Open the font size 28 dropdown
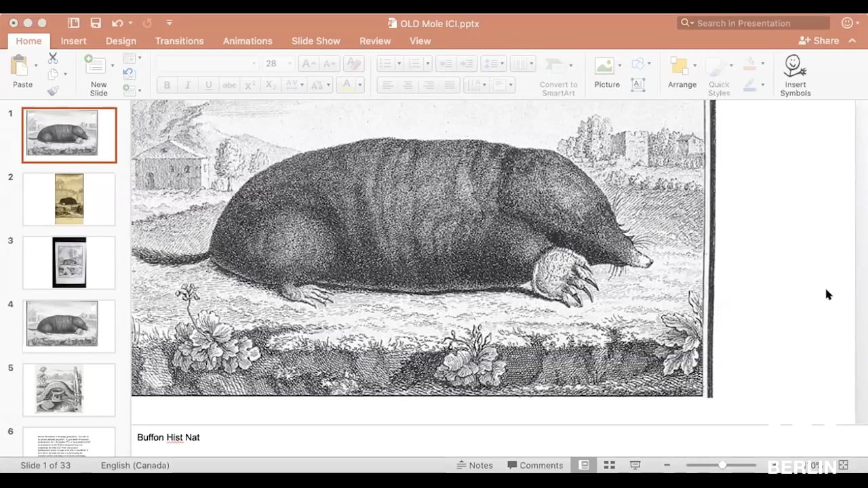Screen dimensions: 868x488 coord(290,64)
